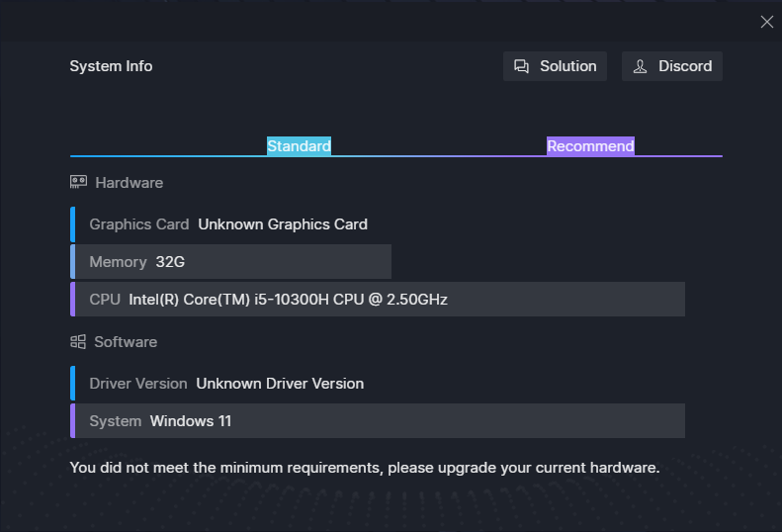This screenshot has width=782, height=532.
Task: Close the System Info dialog
Action: pos(766,22)
